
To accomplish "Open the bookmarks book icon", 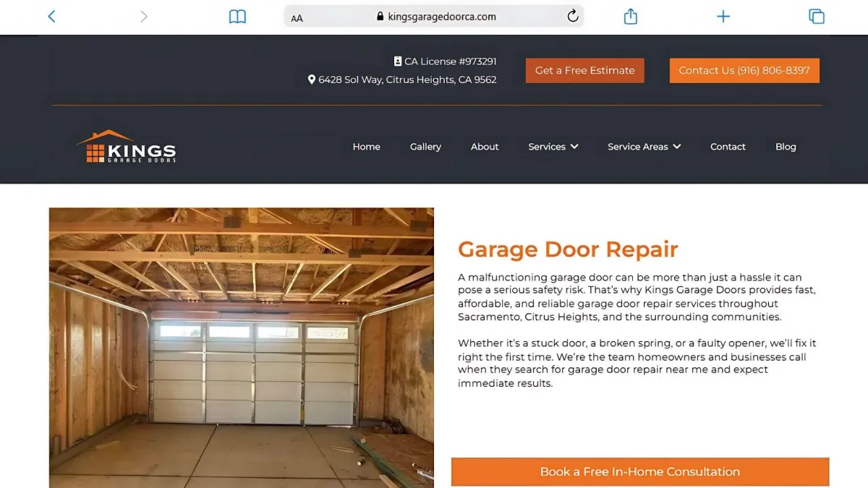I will coord(237,17).
